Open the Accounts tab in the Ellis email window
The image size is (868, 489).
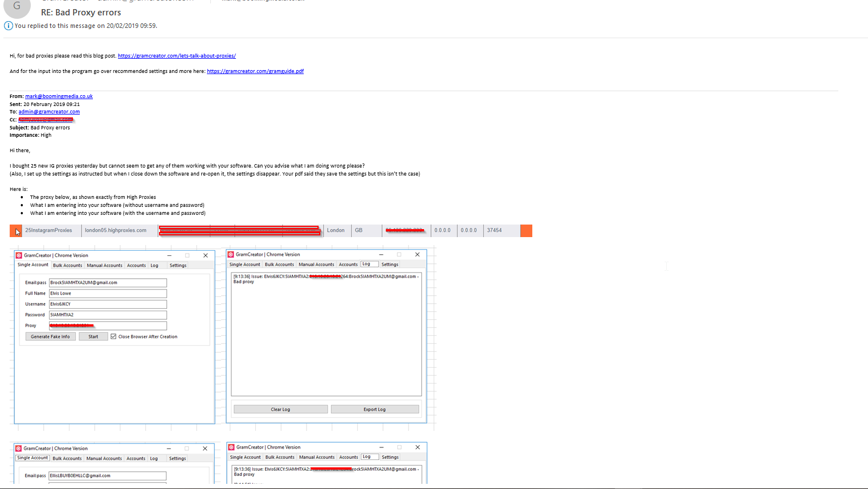click(136, 458)
